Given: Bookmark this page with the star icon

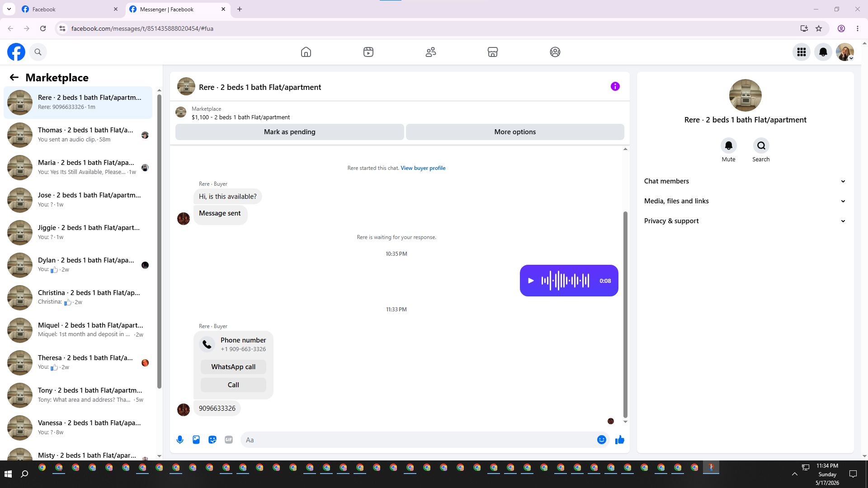Looking at the screenshot, I should click(819, 28).
